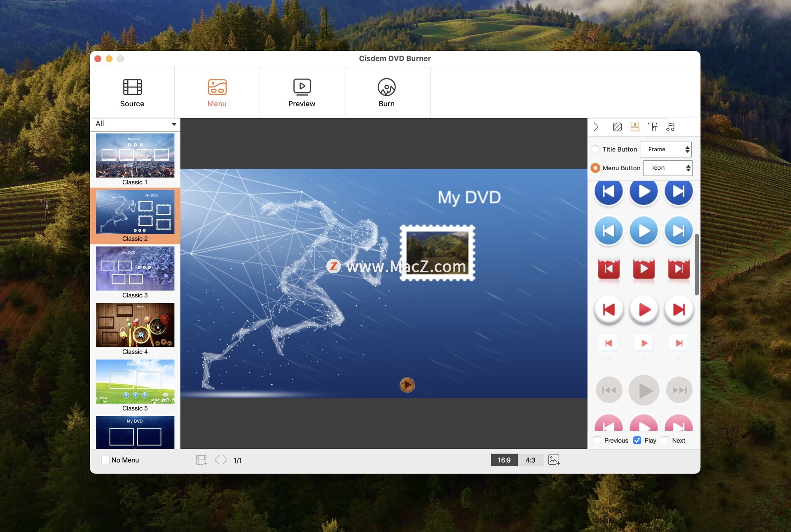
Task: Select the Classic 1 menu template
Action: 135,159
